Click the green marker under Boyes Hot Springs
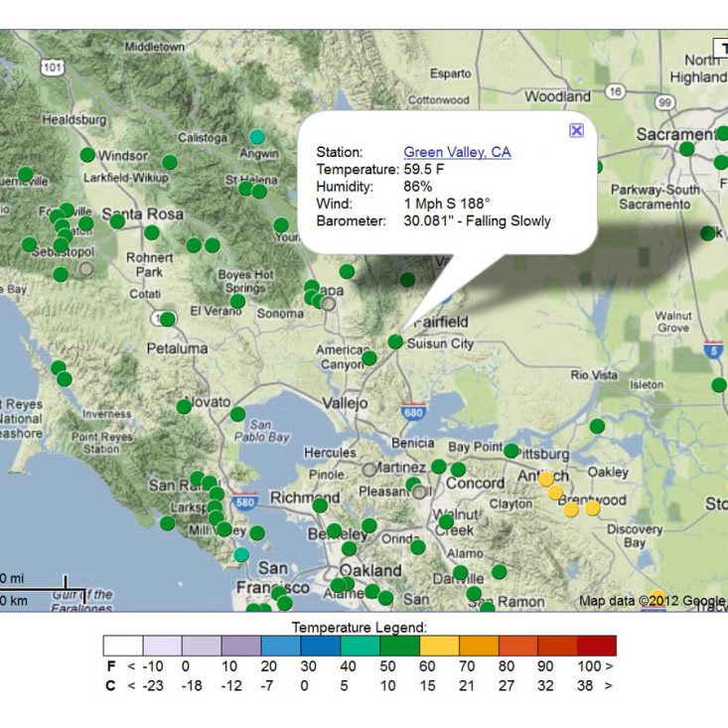The height and width of the screenshot is (728, 728). click(x=237, y=301)
